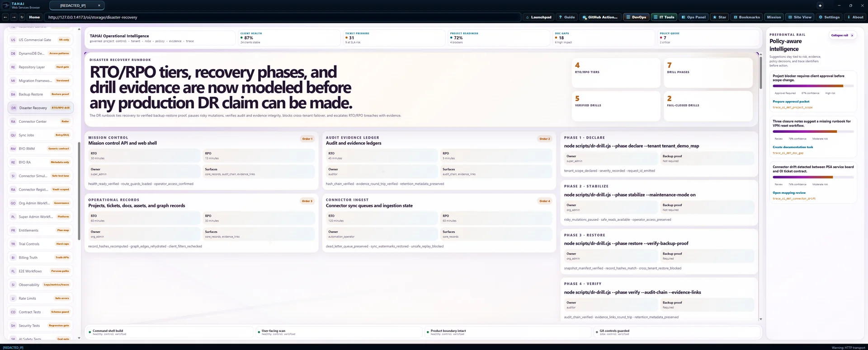Select the Order 2 badge on Audit Evidence Ledger
868x350 pixels.
click(545, 139)
